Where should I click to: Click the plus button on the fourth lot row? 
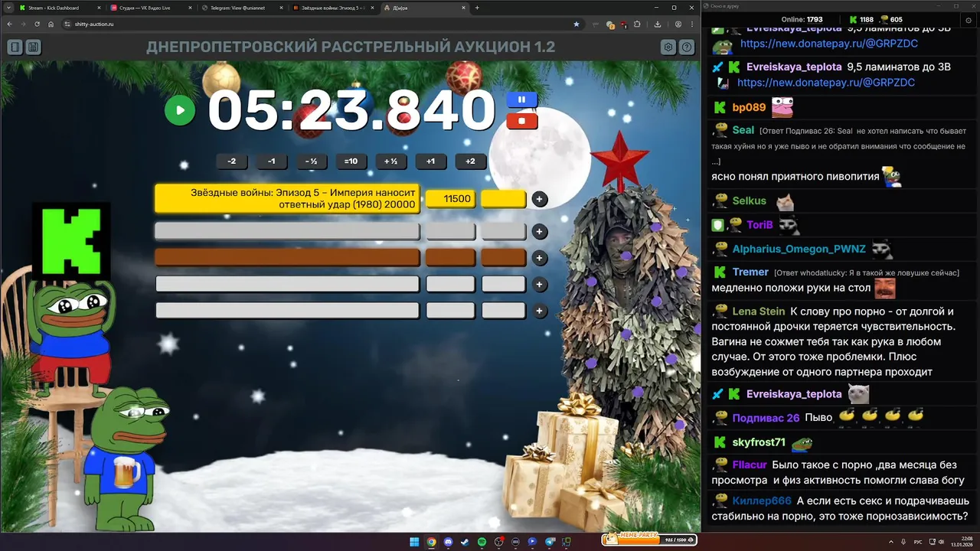pyautogui.click(x=540, y=285)
